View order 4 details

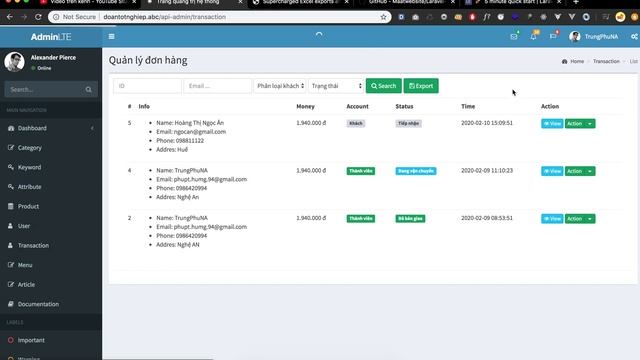coord(552,171)
